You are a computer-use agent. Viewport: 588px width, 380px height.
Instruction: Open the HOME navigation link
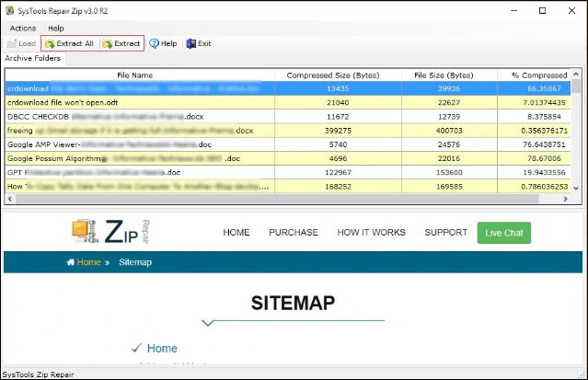(236, 233)
